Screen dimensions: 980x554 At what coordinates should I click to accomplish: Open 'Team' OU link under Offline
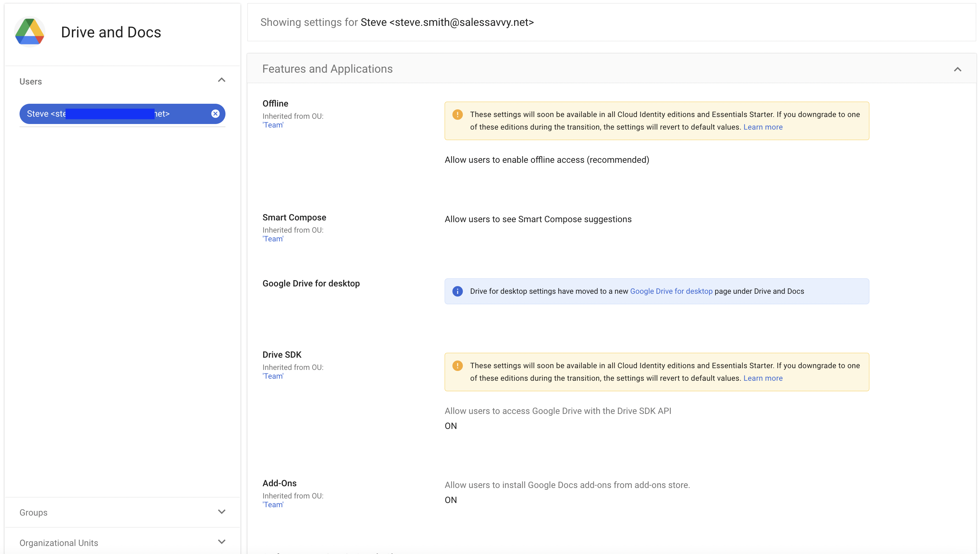tap(273, 125)
